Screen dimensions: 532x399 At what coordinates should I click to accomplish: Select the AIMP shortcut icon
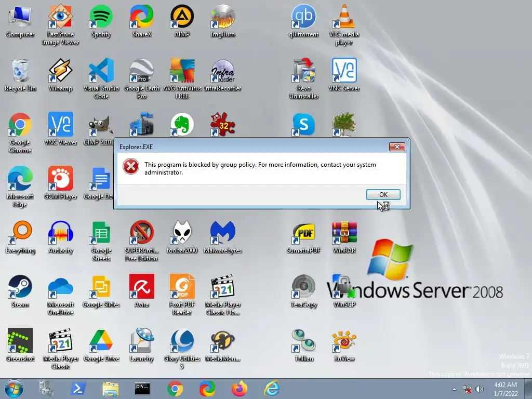pos(182,21)
